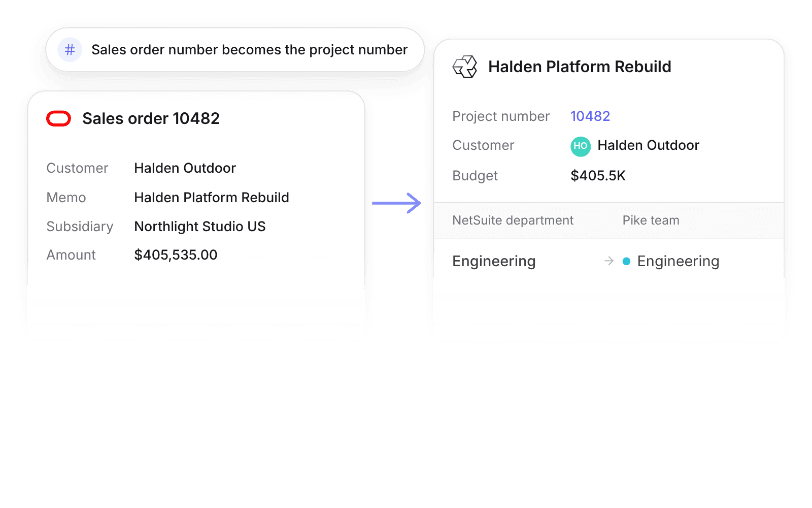812x508 pixels.
Task: Click the Memo field label
Action: pyautogui.click(x=66, y=198)
